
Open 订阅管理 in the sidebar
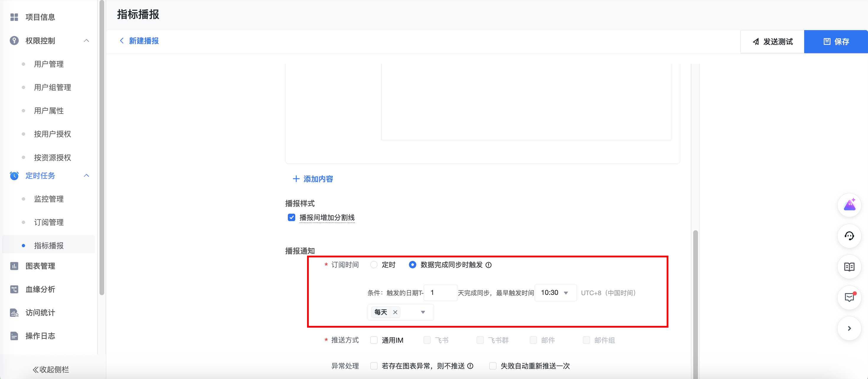[x=49, y=222]
